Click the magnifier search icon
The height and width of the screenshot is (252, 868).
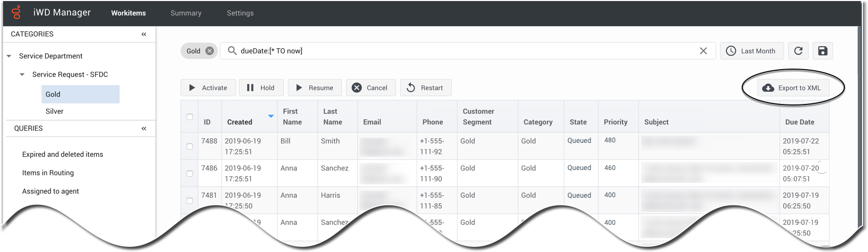click(x=232, y=51)
